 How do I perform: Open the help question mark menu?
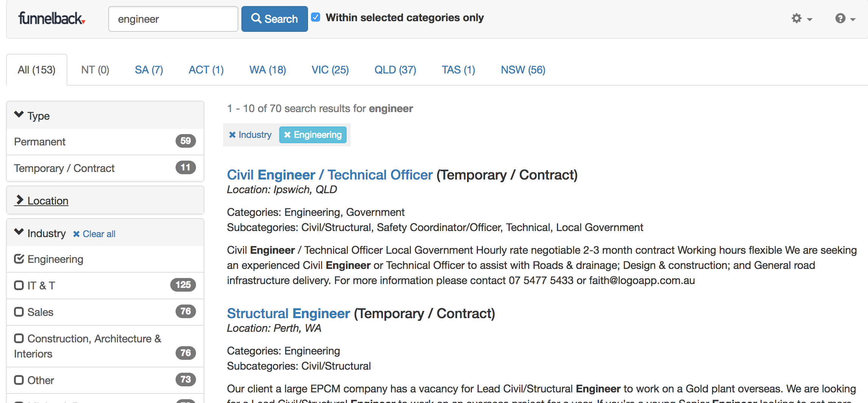pyautogui.click(x=845, y=18)
